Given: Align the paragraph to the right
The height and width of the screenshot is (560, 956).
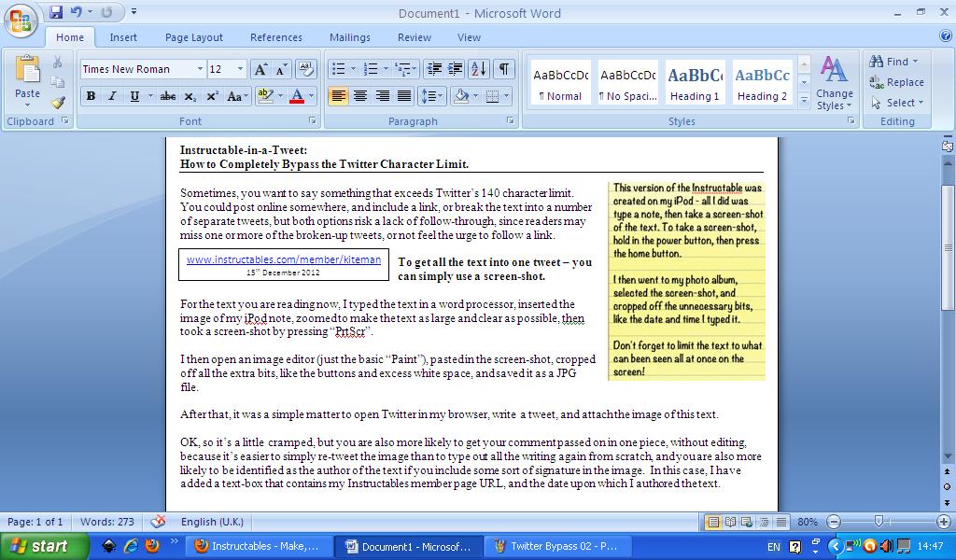Looking at the screenshot, I should click(382, 96).
